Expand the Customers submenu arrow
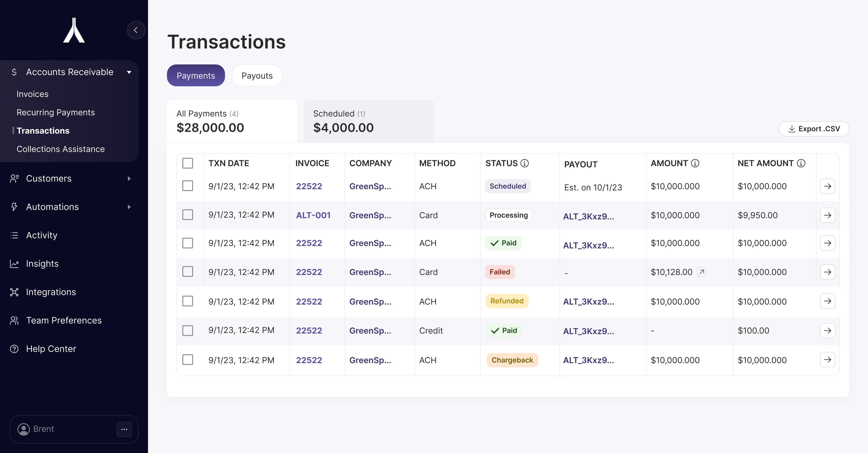Image resolution: width=868 pixels, height=453 pixels. coord(129,179)
